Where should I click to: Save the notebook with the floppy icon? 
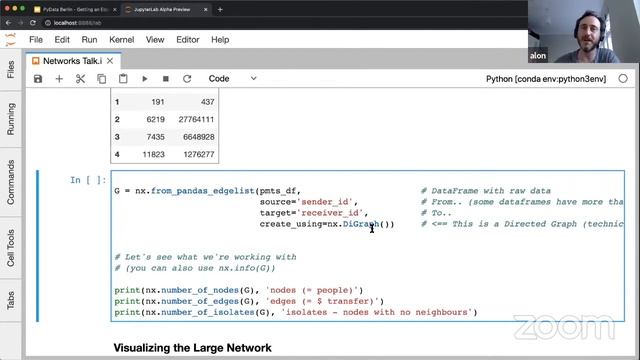[x=38, y=79]
